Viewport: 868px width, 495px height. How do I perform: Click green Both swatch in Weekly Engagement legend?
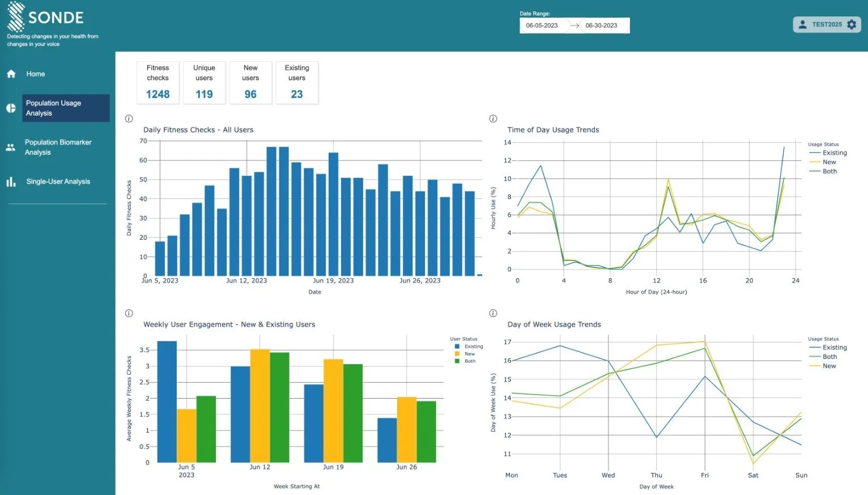[x=457, y=361]
